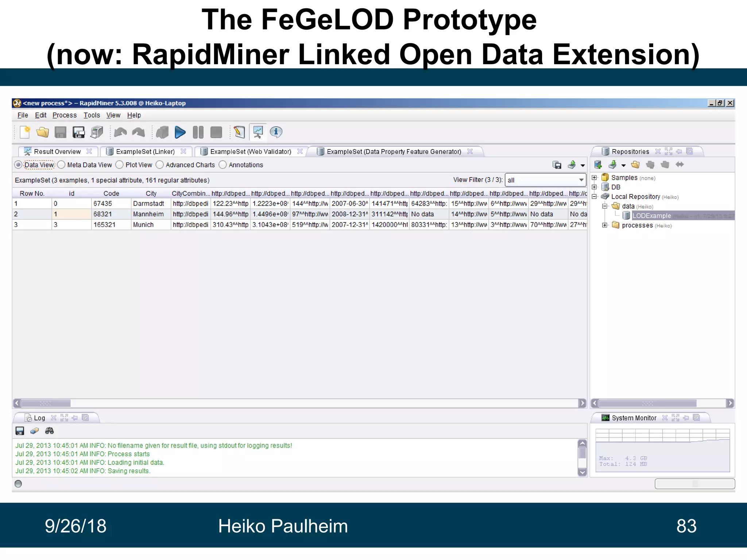
Task: Select the Plot View radio button
Action: point(119,165)
